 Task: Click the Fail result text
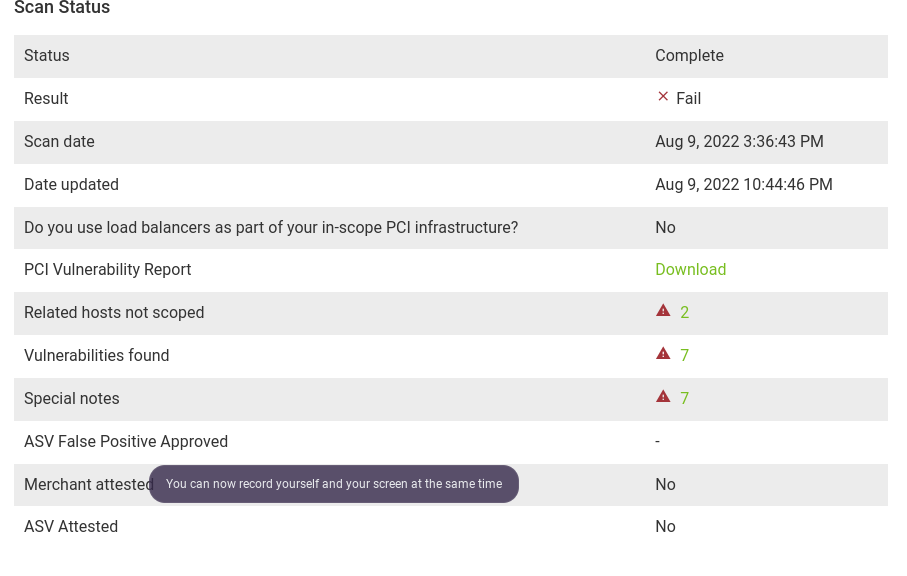click(689, 99)
